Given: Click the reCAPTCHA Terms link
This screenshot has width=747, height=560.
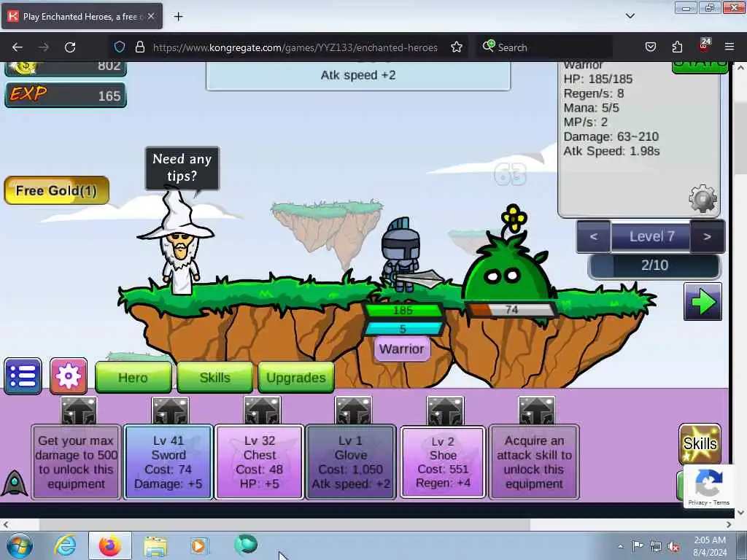Looking at the screenshot, I should (x=721, y=502).
